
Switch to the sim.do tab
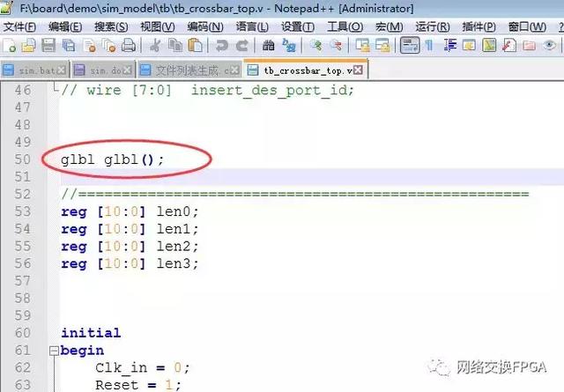tap(102, 70)
